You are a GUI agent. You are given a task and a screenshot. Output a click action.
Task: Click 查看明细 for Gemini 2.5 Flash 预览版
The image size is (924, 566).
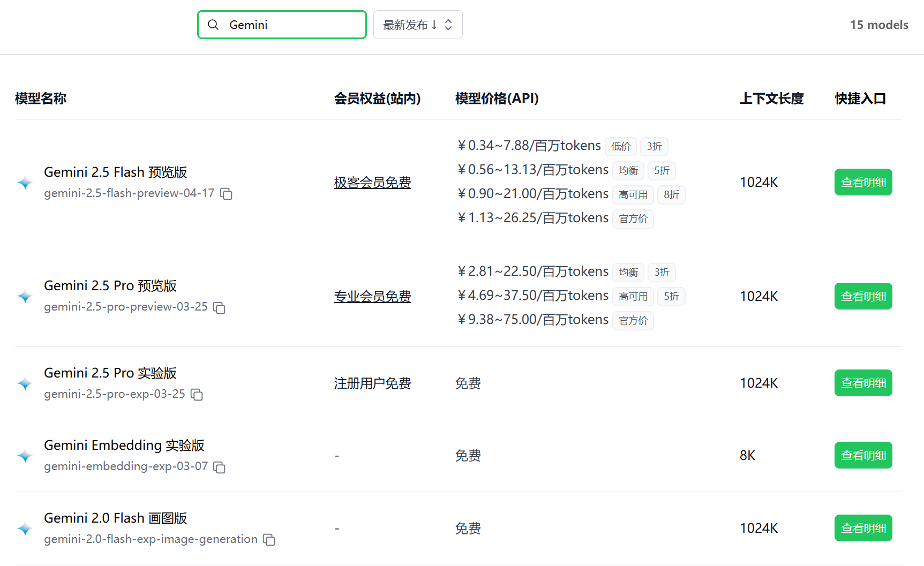coord(863,182)
